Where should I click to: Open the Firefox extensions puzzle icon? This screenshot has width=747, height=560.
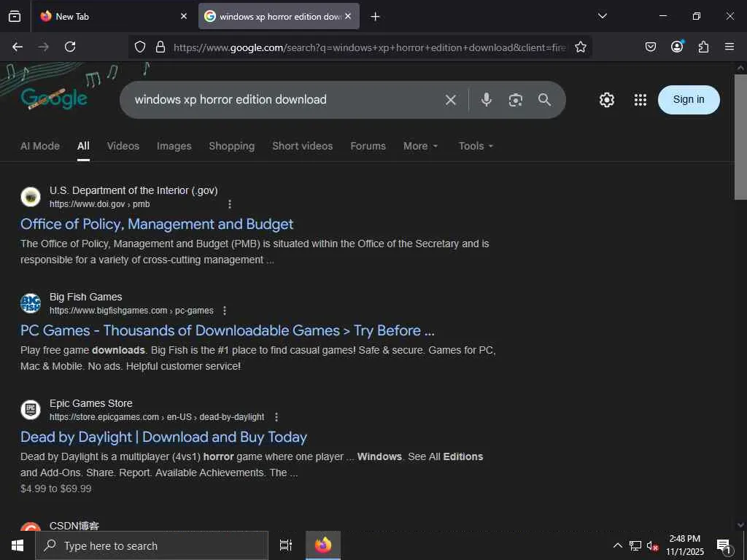703,47
